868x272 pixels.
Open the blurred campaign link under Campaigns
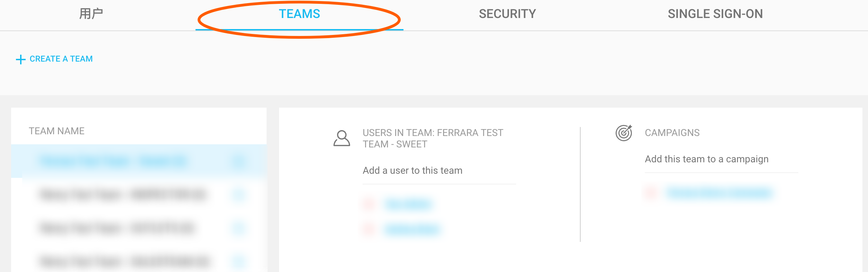(719, 192)
